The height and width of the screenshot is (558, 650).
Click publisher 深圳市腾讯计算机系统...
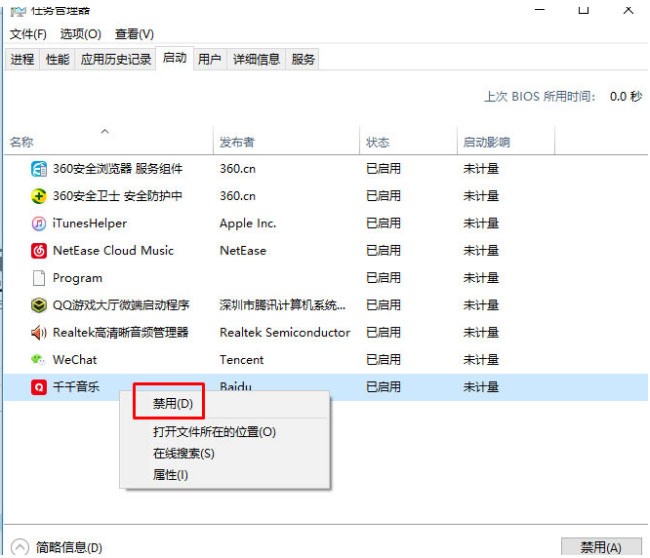click(x=283, y=306)
